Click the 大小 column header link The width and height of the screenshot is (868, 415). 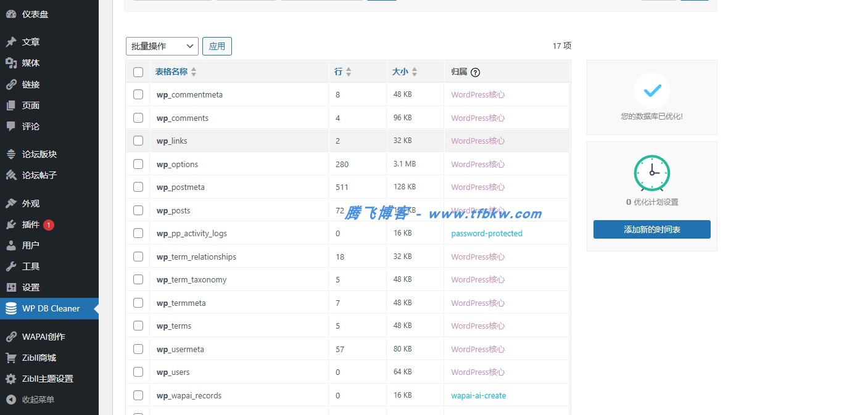pos(400,72)
